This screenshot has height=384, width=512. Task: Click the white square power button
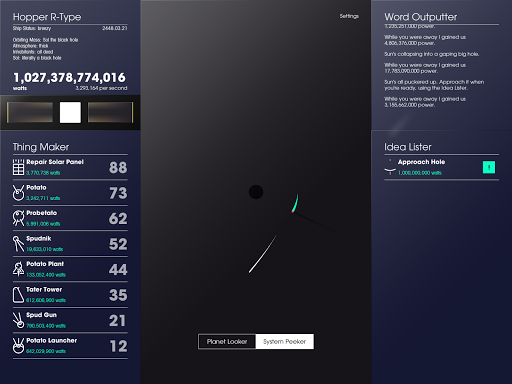click(70, 112)
